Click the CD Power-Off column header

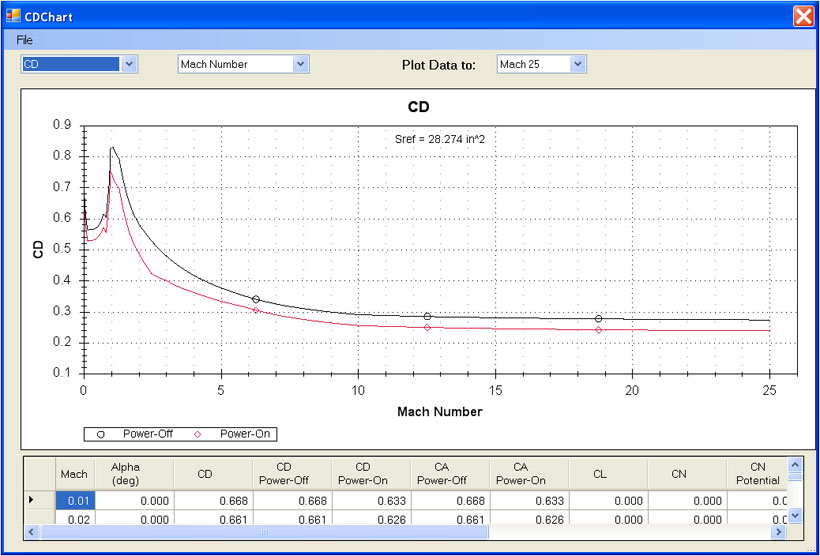(x=292, y=473)
